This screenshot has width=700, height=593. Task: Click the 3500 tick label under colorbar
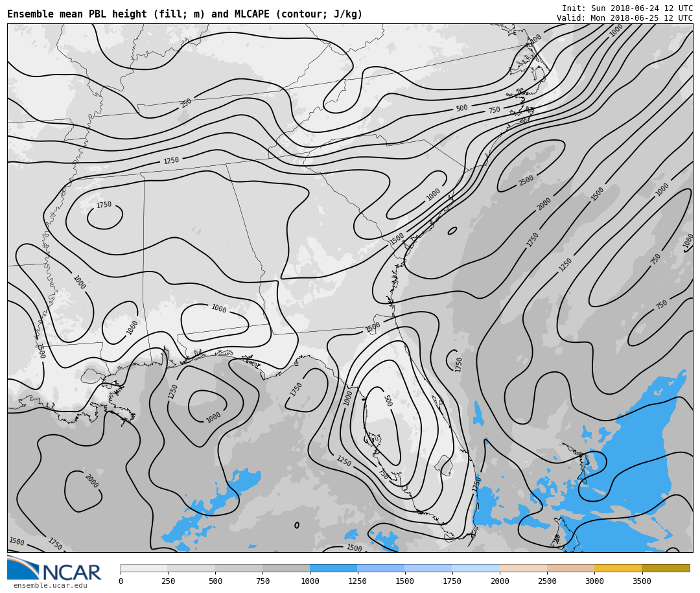(642, 581)
